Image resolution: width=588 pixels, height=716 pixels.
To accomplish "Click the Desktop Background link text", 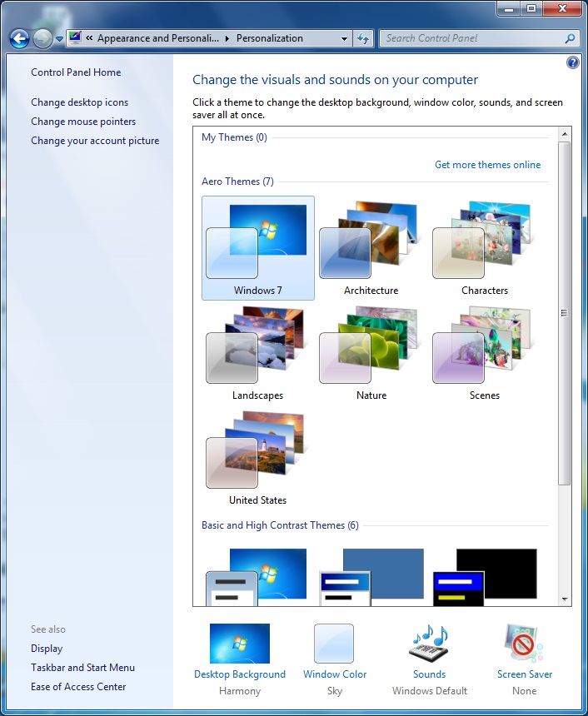I will [x=240, y=674].
